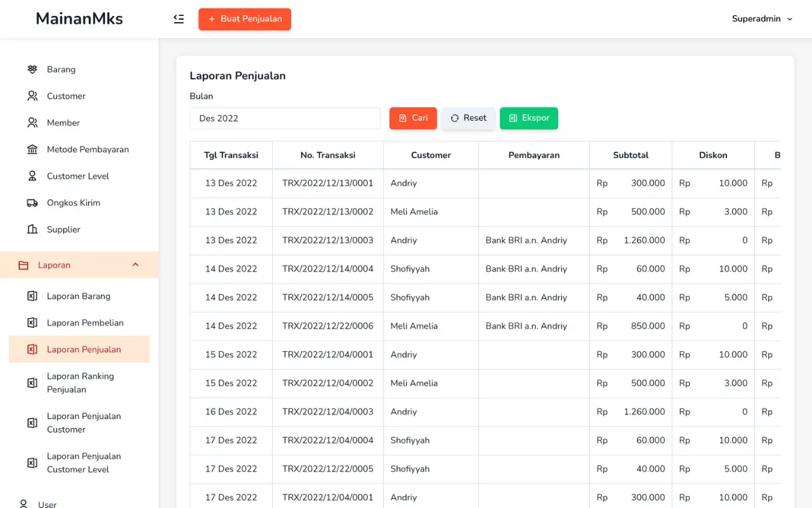Viewport: 812px width, 508px height.
Task: Click the Reset button
Action: (x=468, y=118)
